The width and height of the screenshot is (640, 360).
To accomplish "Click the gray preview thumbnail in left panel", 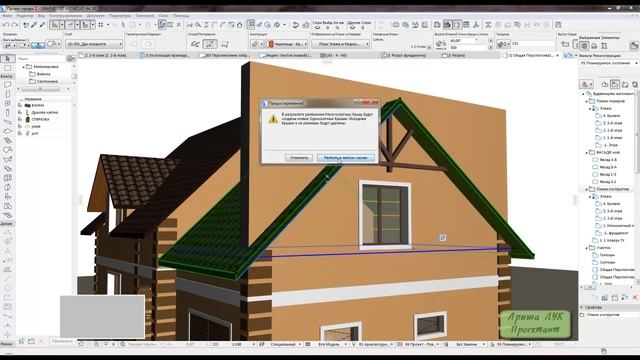I will tap(102, 317).
